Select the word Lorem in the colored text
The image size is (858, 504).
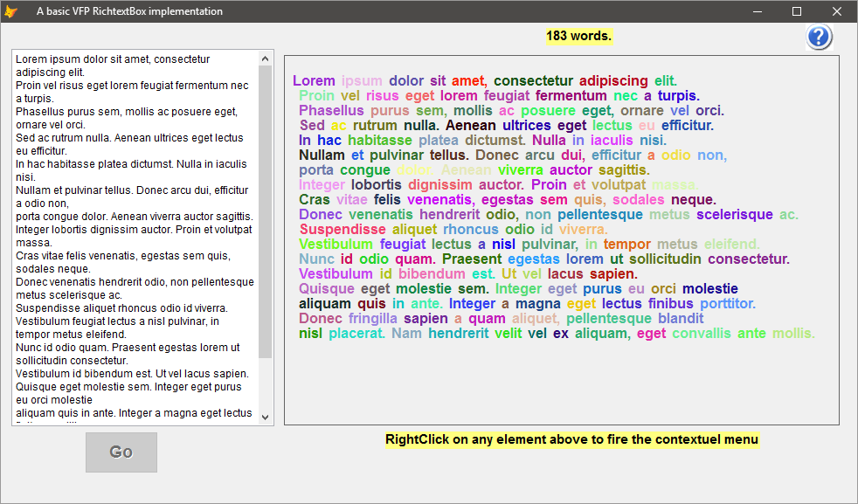pyautogui.click(x=314, y=80)
